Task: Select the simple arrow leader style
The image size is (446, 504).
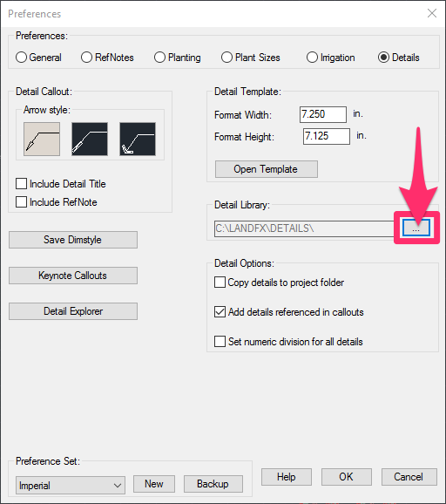Action: pyautogui.click(x=42, y=139)
